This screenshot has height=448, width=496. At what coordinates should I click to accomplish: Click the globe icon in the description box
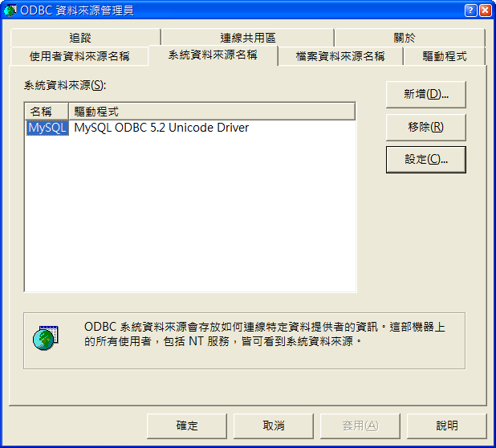coord(46,337)
